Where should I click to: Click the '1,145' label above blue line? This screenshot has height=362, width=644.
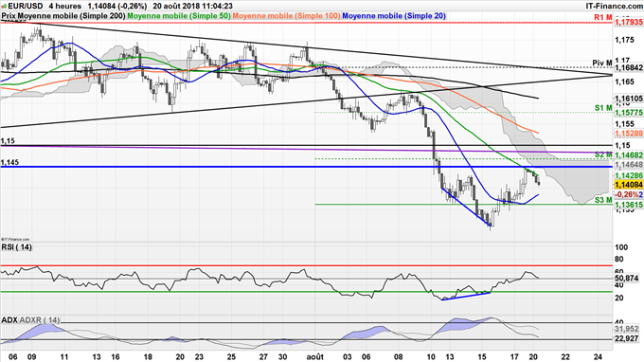[x=9, y=163]
